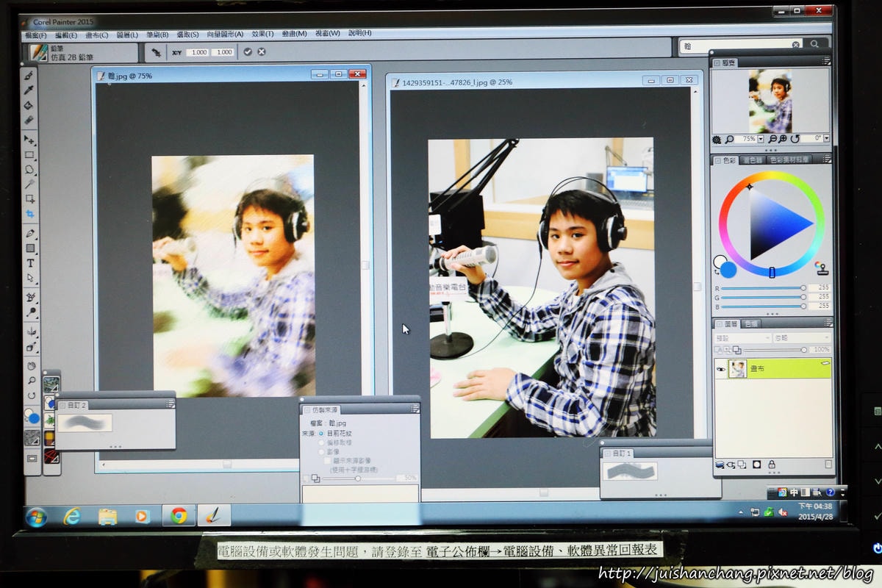
Task: Open the zoom percentage dropdown in the navigator
Action: 760,139
